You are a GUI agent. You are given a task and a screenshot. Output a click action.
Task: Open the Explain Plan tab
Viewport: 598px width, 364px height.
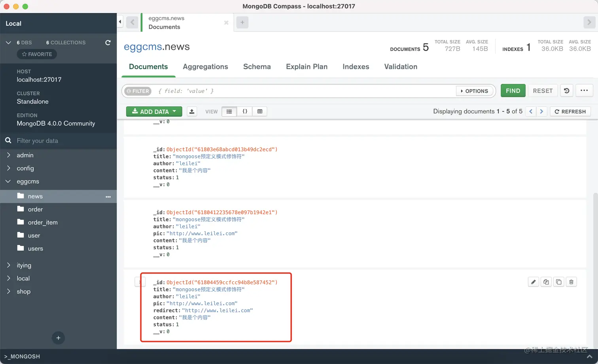(x=307, y=67)
